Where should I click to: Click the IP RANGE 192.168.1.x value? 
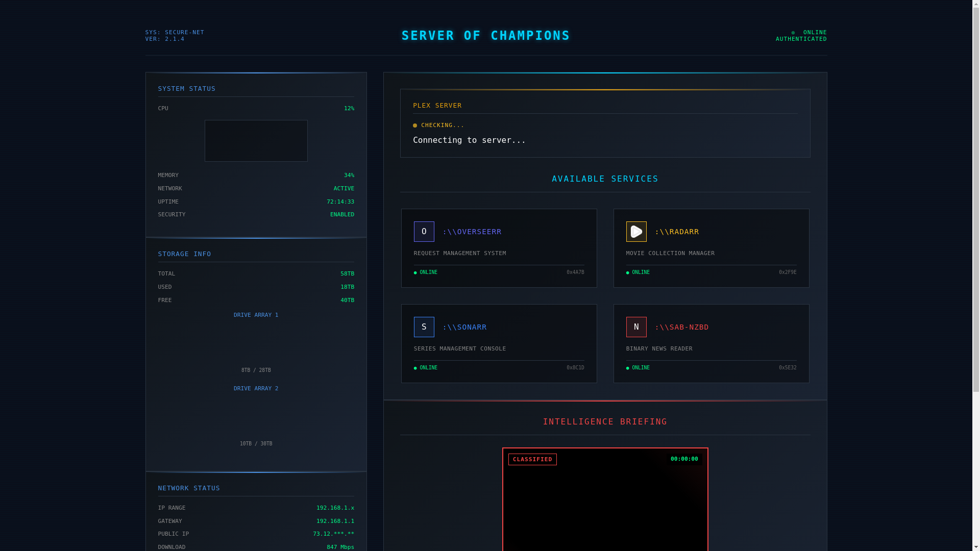pos(335,508)
